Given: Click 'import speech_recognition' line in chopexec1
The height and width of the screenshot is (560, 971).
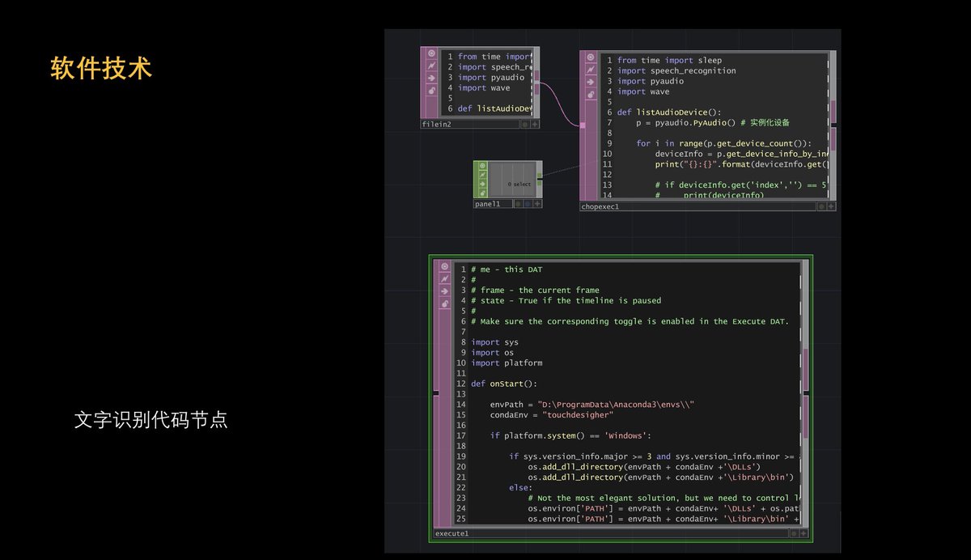Looking at the screenshot, I should click(x=676, y=70).
